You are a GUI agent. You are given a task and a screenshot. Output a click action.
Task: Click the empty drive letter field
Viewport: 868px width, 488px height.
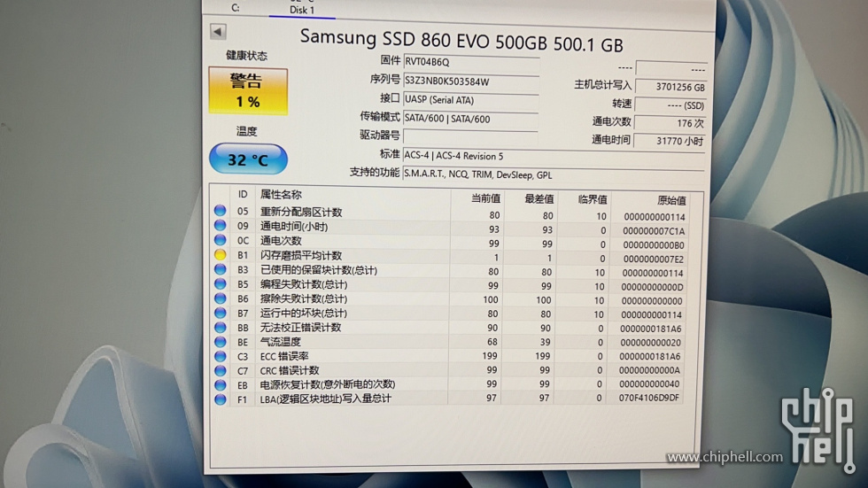471,136
